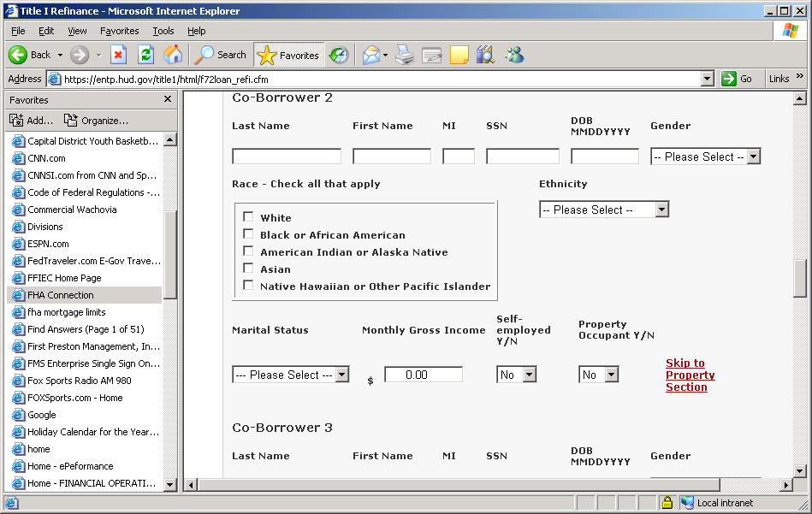Click the Refresh page icon
812x514 pixels.
click(146, 55)
